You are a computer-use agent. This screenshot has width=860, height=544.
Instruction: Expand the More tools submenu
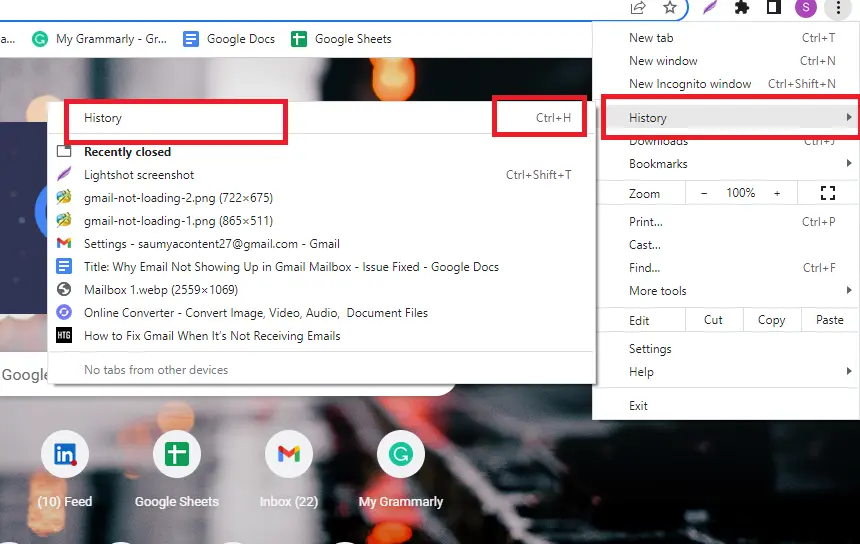tap(727, 291)
